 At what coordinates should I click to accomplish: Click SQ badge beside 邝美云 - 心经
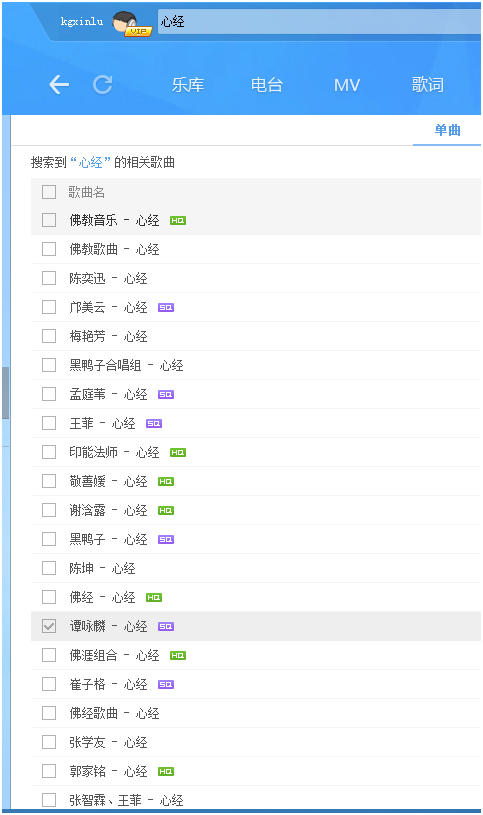point(166,308)
